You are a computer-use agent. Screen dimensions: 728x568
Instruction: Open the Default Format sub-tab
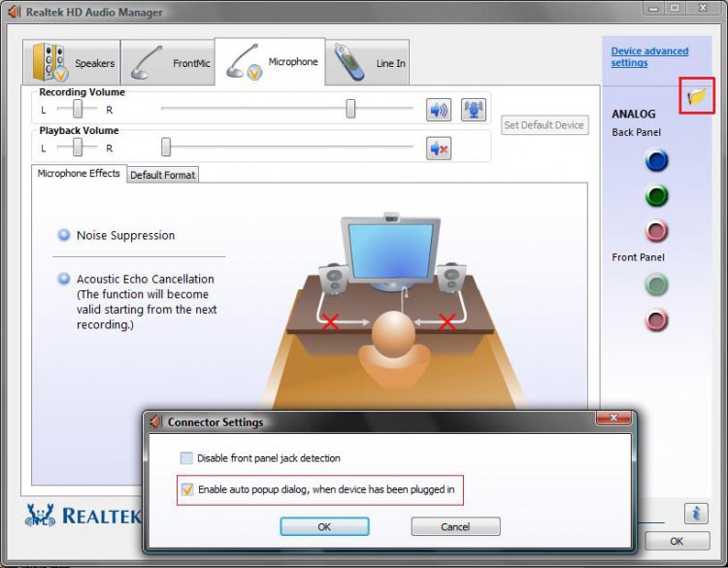[x=162, y=175]
